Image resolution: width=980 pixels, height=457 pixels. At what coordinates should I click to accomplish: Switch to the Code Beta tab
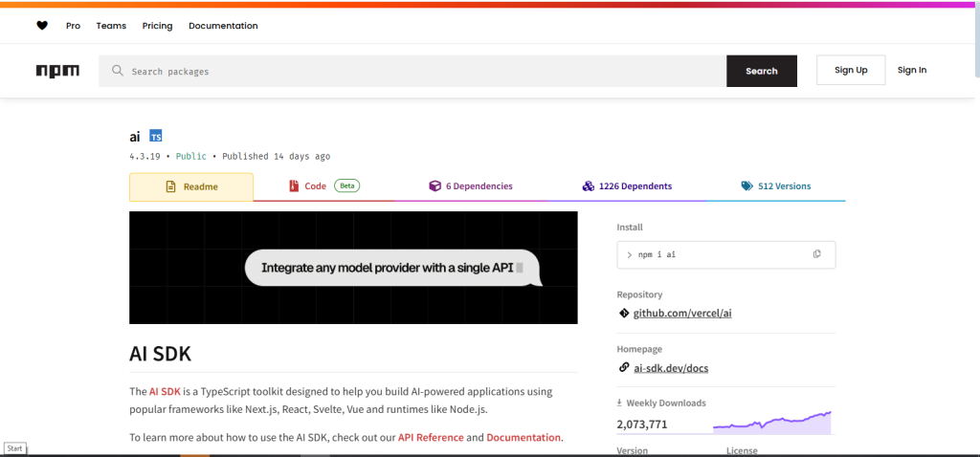pos(323,186)
